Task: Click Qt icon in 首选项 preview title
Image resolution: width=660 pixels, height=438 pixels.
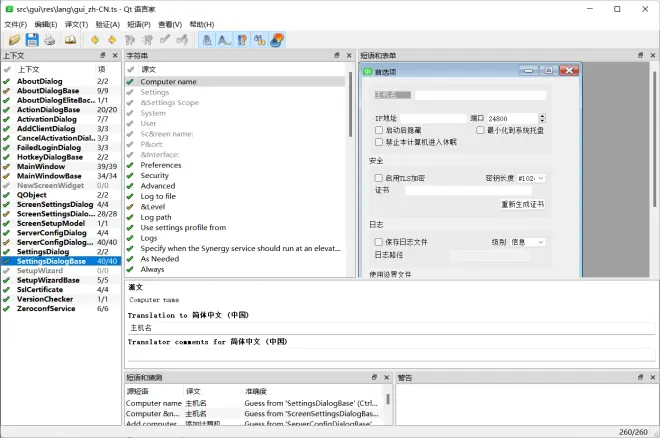Action: 368,72
